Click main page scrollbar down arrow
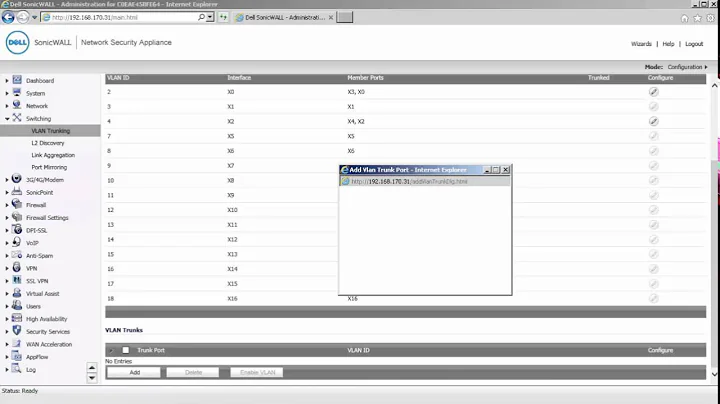The image size is (720, 404). click(x=714, y=374)
